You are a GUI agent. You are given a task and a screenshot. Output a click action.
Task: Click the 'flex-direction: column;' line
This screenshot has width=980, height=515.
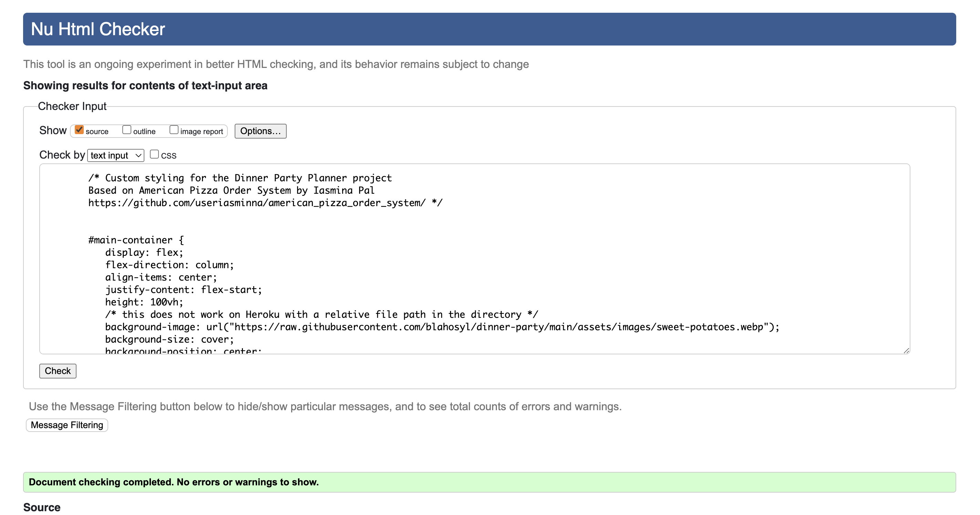pos(169,265)
